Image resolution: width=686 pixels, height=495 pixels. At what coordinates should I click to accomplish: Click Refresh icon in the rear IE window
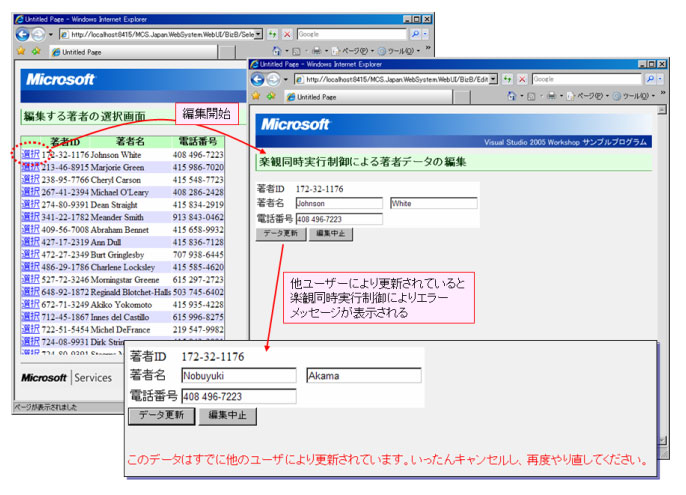pos(273,34)
